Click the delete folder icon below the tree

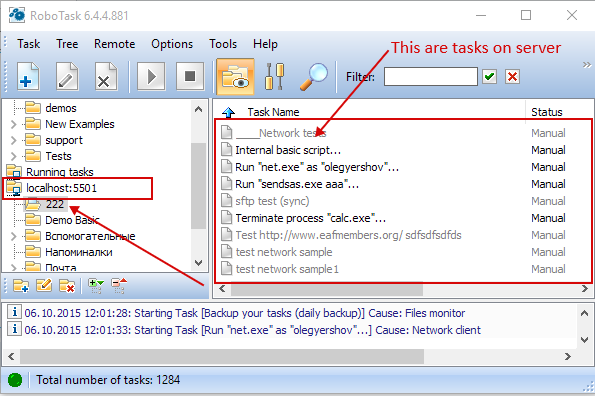[67, 286]
